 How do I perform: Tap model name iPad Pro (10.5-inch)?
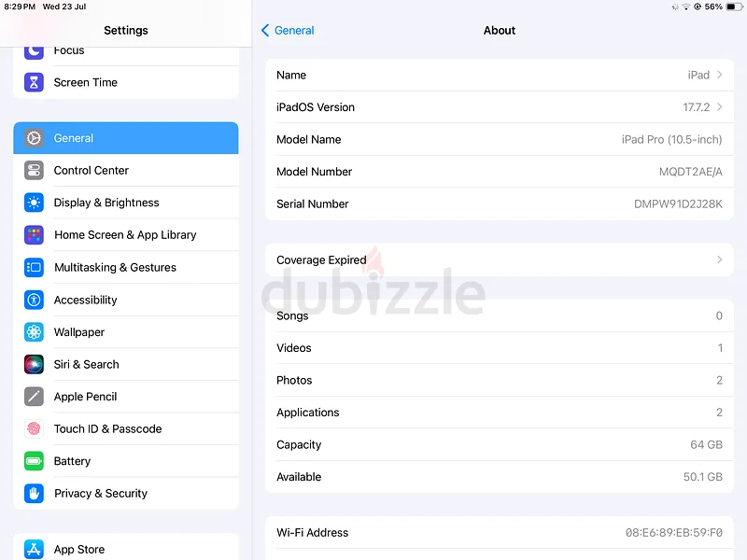click(671, 139)
